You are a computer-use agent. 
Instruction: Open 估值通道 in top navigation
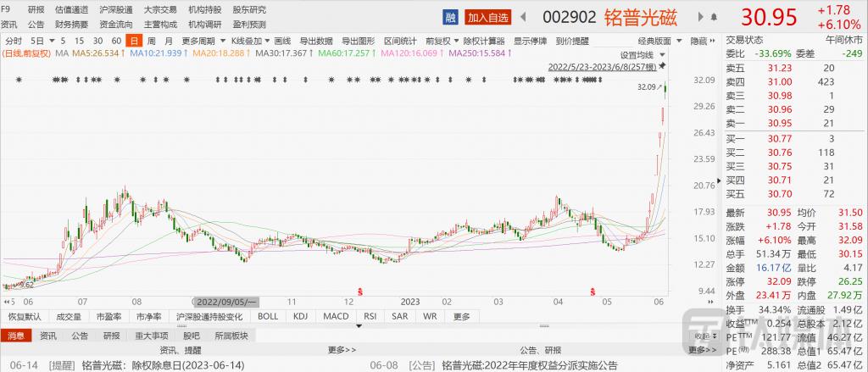pyautogui.click(x=72, y=10)
